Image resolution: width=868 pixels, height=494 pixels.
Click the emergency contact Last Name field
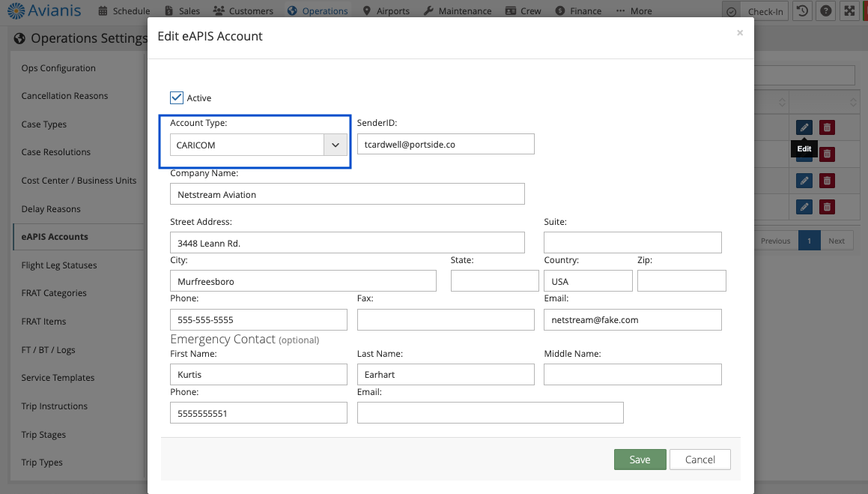tap(445, 374)
